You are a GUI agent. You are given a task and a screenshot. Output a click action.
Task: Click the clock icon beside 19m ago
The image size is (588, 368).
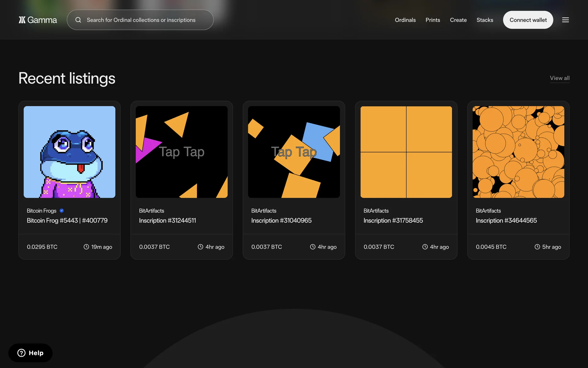coord(86,247)
